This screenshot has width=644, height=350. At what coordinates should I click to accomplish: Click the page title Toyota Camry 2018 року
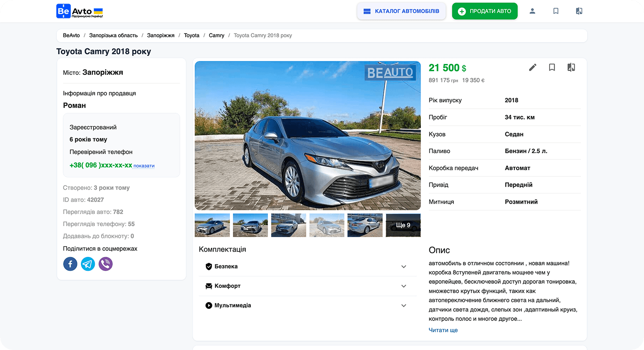click(x=104, y=51)
